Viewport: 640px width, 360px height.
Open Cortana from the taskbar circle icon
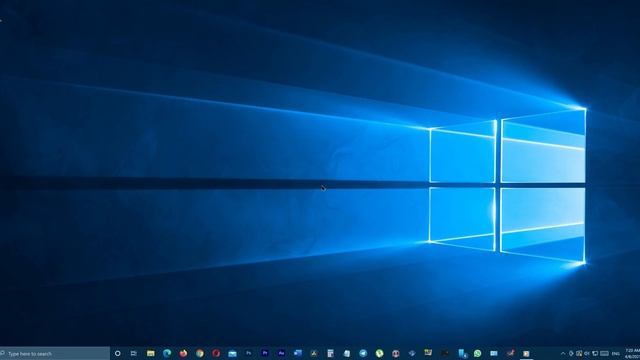tap(118, 353)
